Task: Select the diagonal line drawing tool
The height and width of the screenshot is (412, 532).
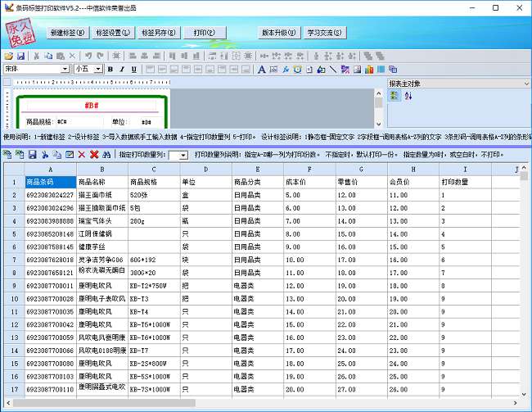Action: (333, 70)
